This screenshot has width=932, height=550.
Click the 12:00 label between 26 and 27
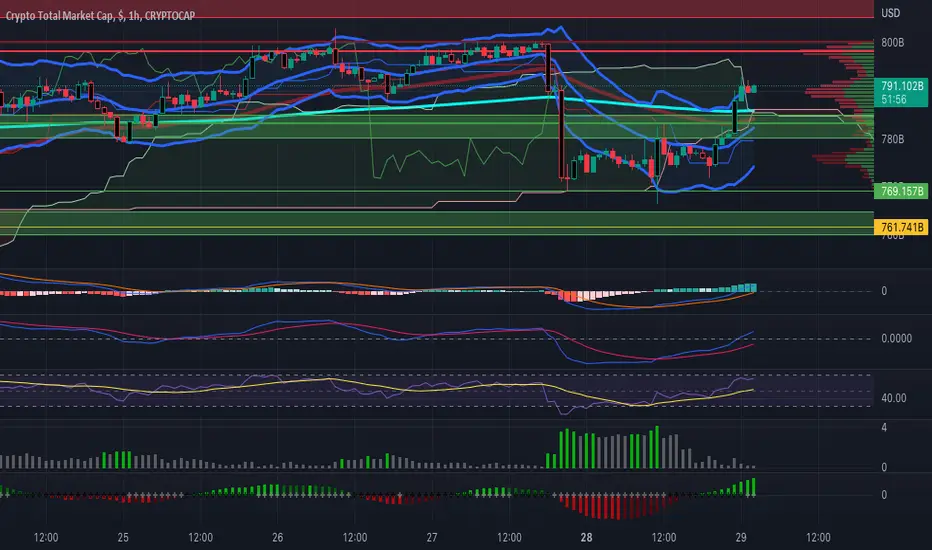(x=355, y=538)
